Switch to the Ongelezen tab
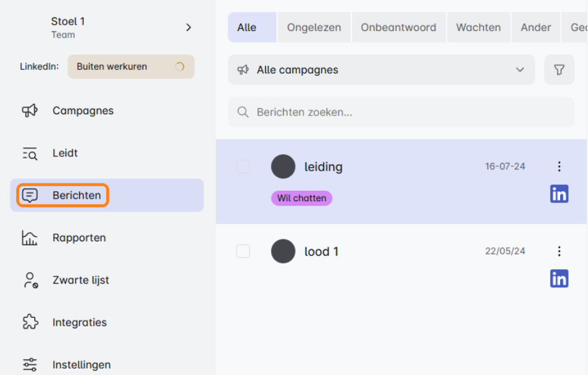This screenshot has height=375, width=588. pyautogui.click(x=314, y=28)
